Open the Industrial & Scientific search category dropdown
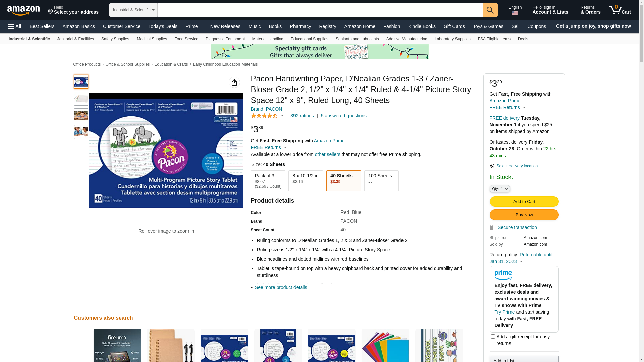 pyautogui.click(x=133, y=10)
